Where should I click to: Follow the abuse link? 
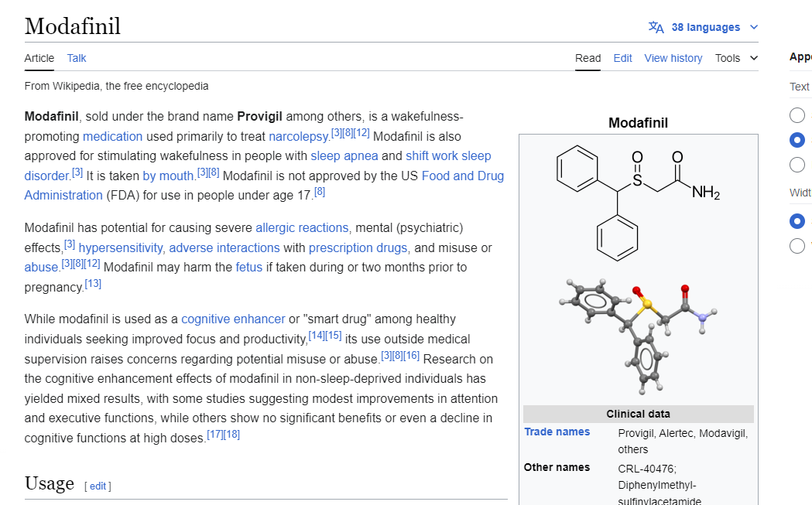[41, 268]
